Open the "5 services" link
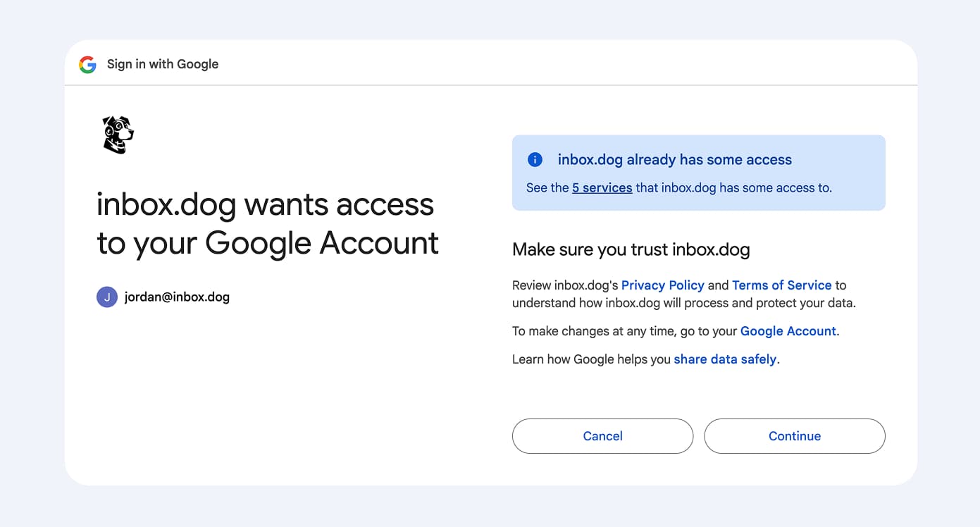Image resolution: width=980 pixels, height=527 pixels. click(602, 188)
